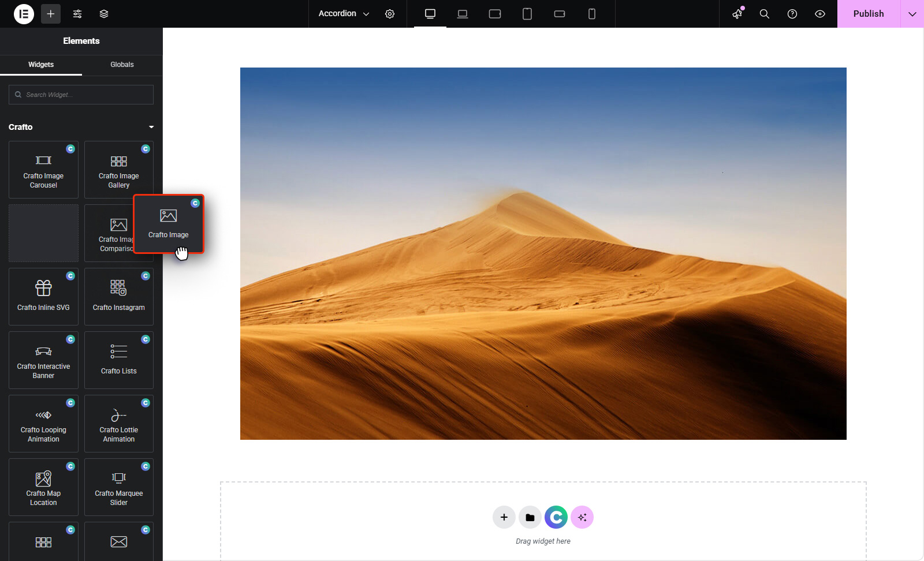Screen dimensions: 924x561
Task: Switch to tablet portrait view
Action: point(527,14)
